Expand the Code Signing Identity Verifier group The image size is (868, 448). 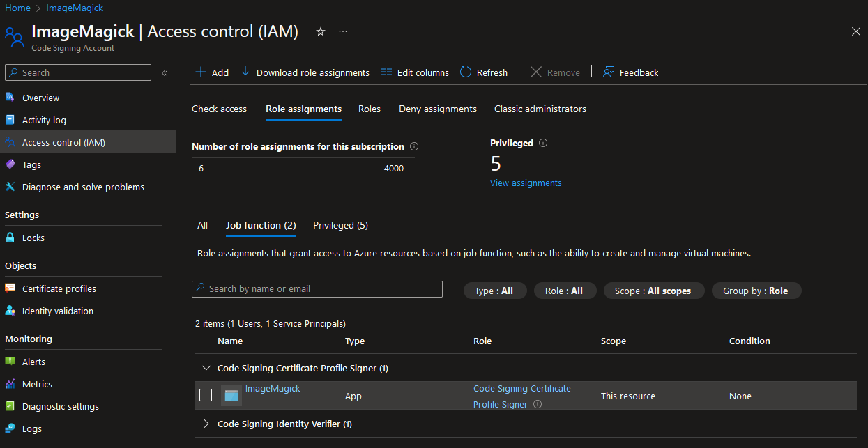point(205,424)
